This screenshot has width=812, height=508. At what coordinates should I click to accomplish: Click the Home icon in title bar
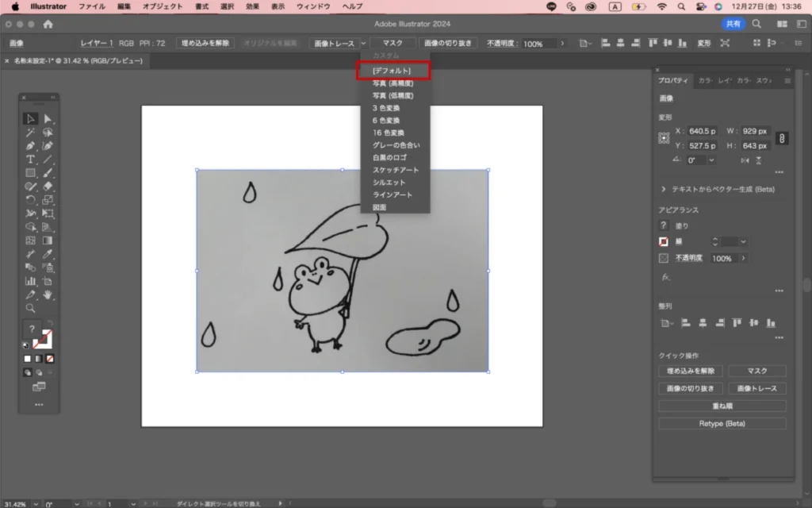tap(48, 24)
